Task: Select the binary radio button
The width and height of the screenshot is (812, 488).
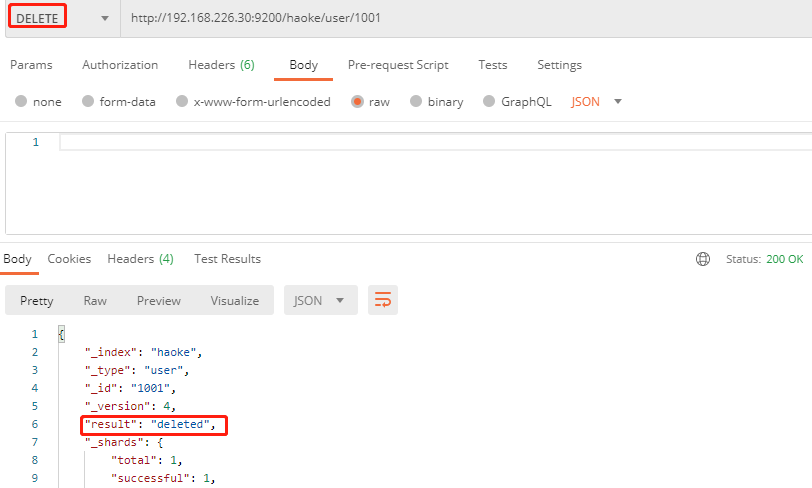Action: pos(416,101)
